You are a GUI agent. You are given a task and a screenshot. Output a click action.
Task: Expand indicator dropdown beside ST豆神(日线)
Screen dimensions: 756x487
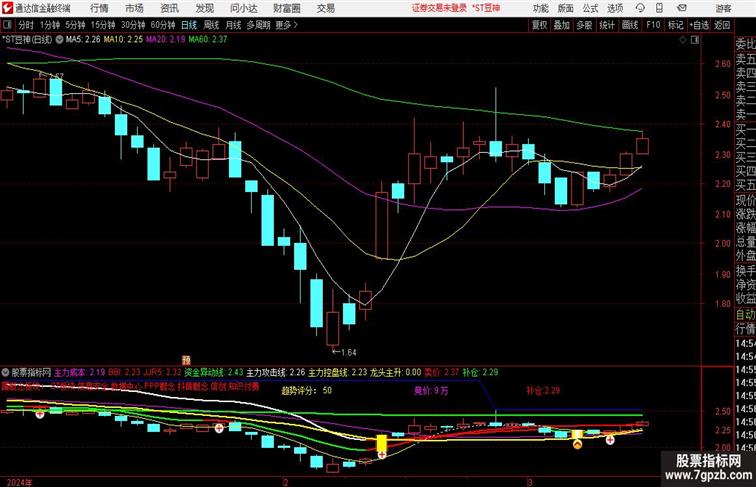(x=59, y=40)
